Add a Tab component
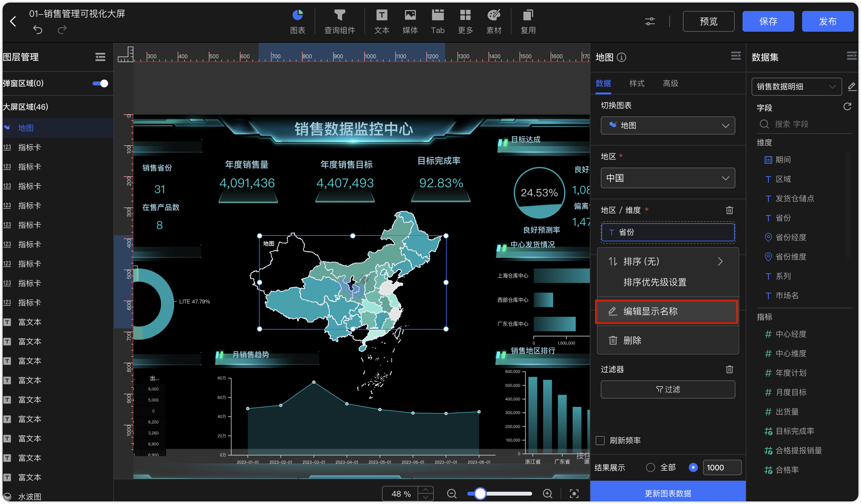Image resolution: width=861 pixels, height=504 pixels. click(x=438, y=21)
